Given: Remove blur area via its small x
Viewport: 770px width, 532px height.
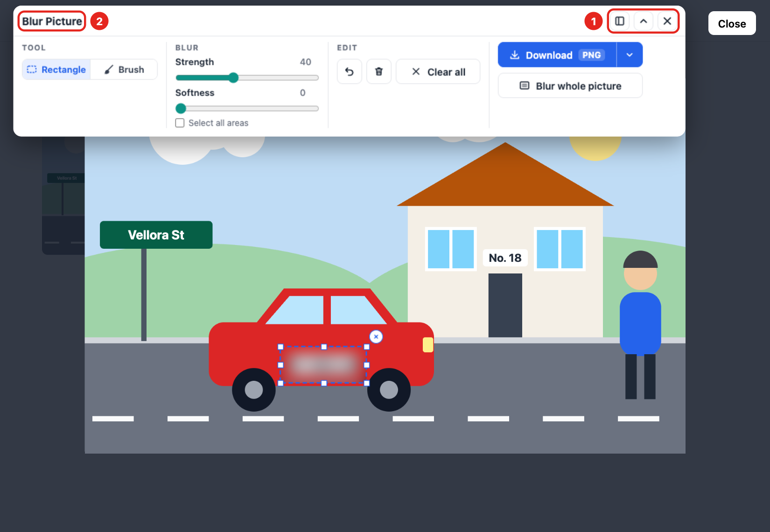Looking at the screenshot, I should coord(376,336).
